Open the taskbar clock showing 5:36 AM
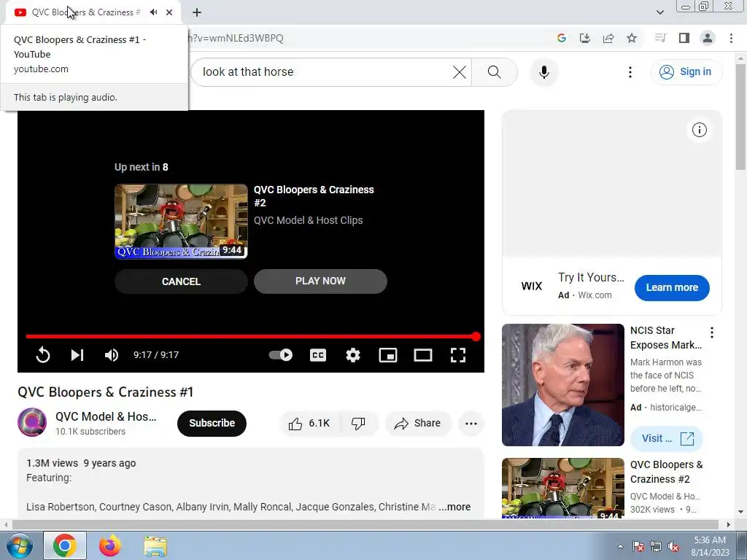 (710, 546)
